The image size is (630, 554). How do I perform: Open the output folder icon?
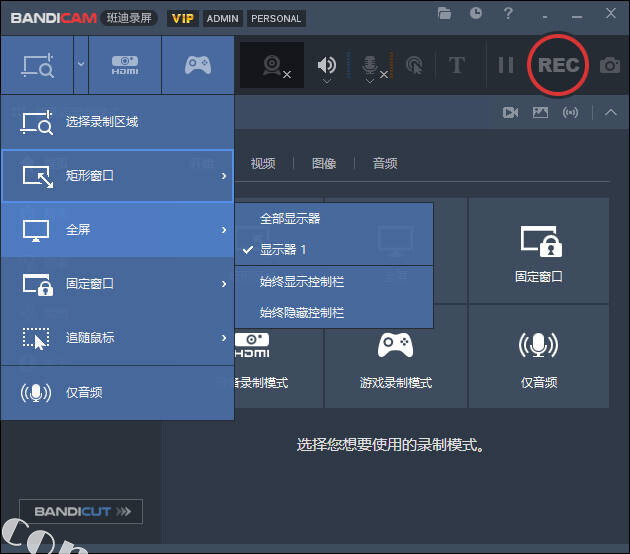[x=444, y=14]
